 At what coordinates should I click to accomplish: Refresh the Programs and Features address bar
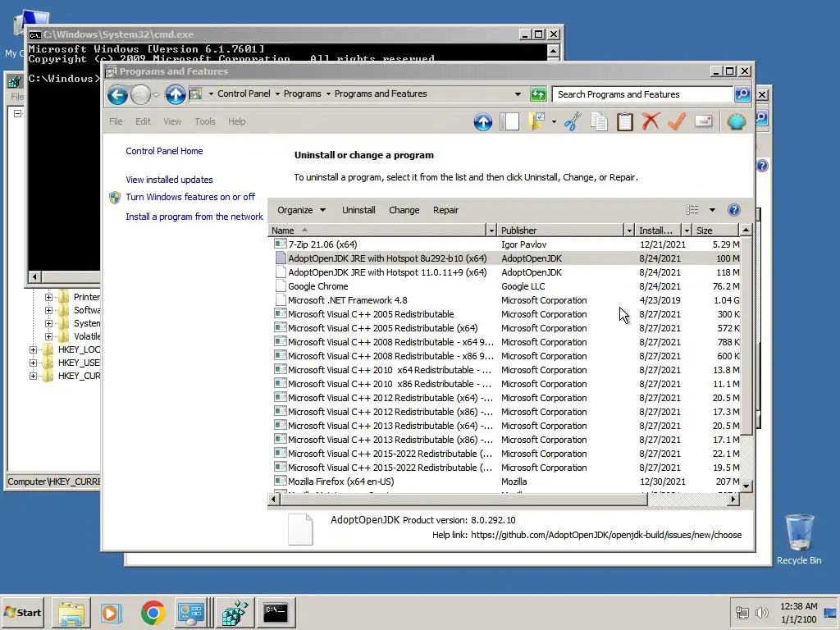(x=538, y=94)
